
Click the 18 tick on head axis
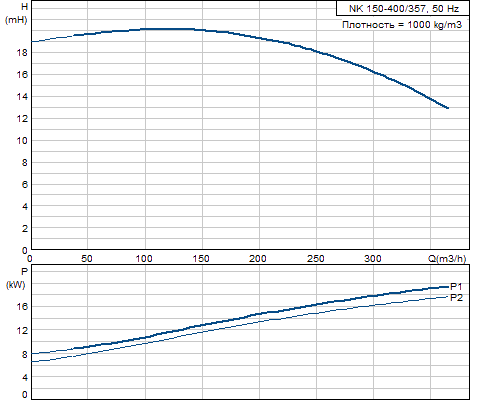tap(22, 53)
